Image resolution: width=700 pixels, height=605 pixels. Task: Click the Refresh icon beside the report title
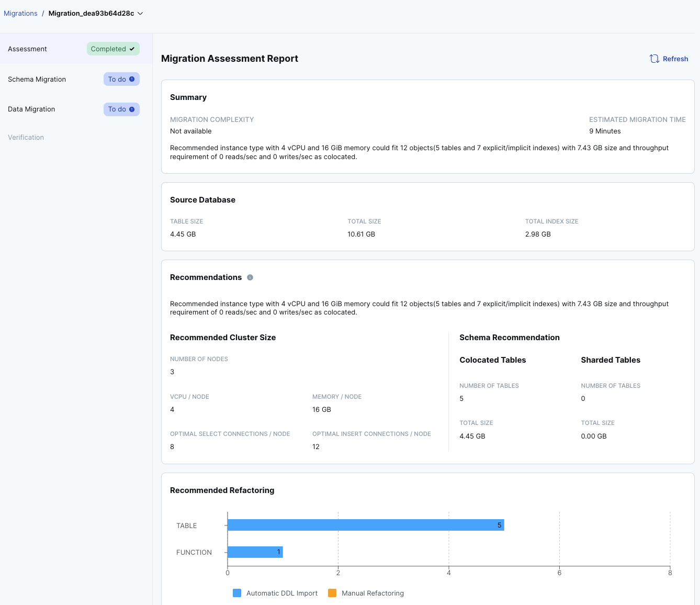pyautogui.click(x=654, y=59)
